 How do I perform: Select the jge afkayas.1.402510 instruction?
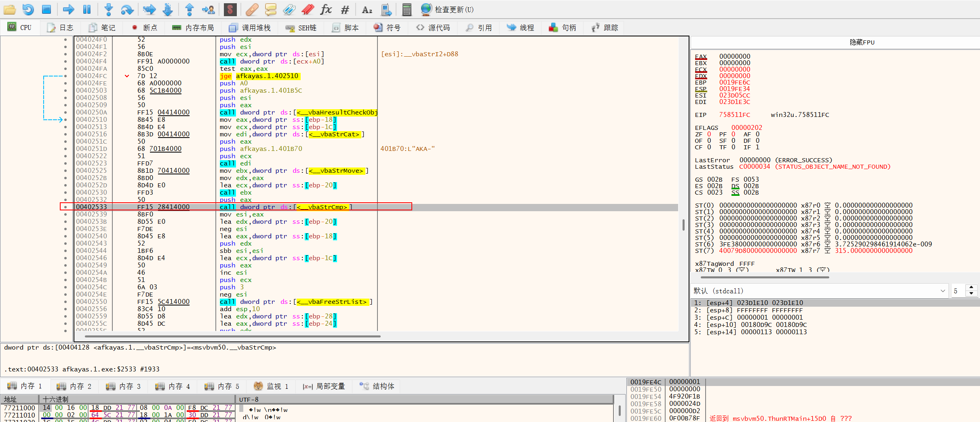[259, 76]
